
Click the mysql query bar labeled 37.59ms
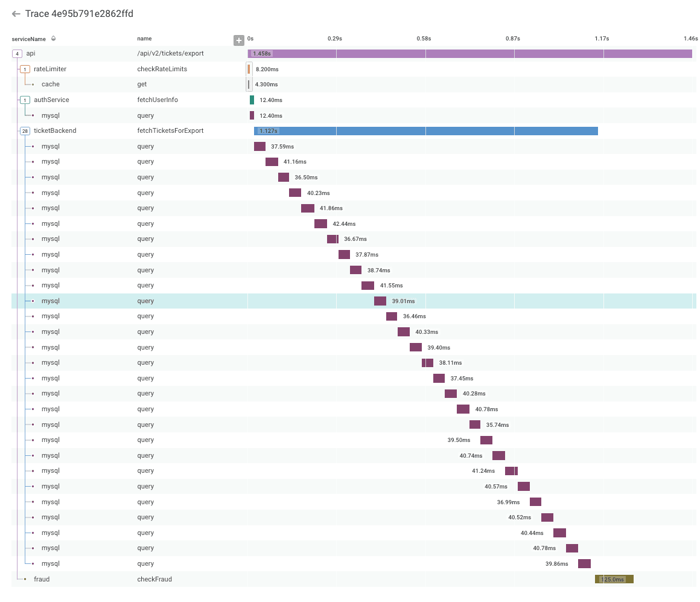[259, 147]
